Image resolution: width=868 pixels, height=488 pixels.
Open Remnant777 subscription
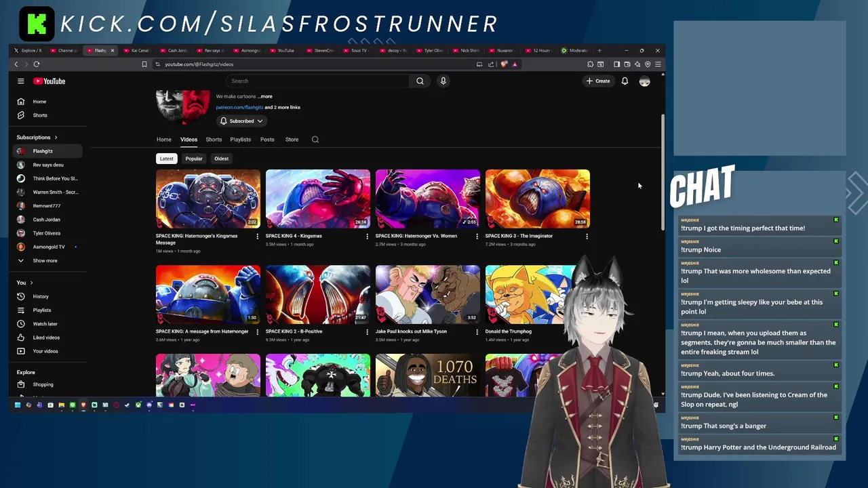pyautogui.click(x=47, y=206)
